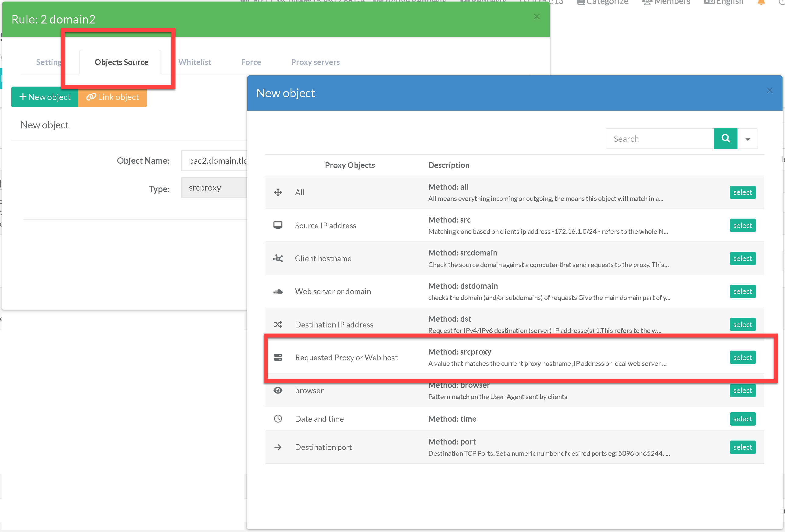Click the eye icon beside browser
This screenshot has height=532, width=785.
pos(278,391)
